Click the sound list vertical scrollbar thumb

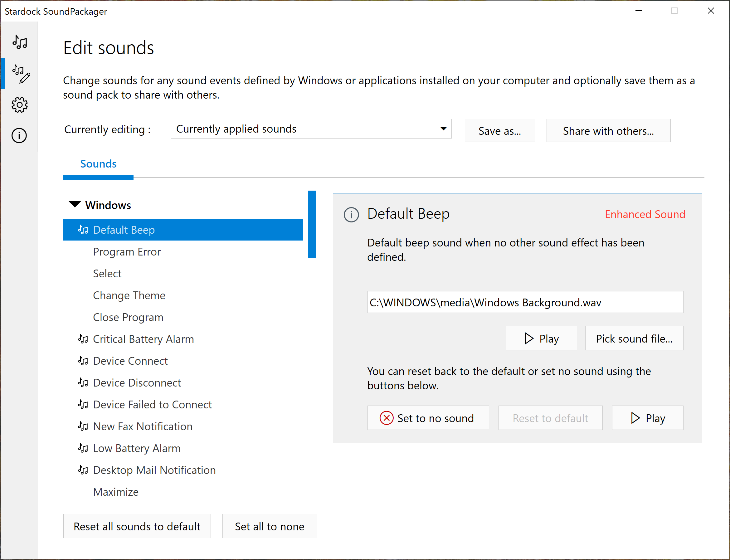tap(312, 224)
